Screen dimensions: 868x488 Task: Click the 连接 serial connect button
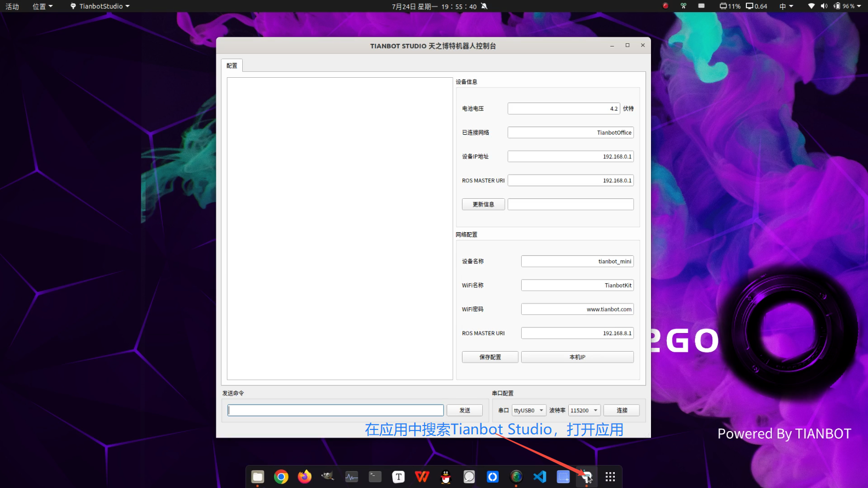tap(621, 410)
